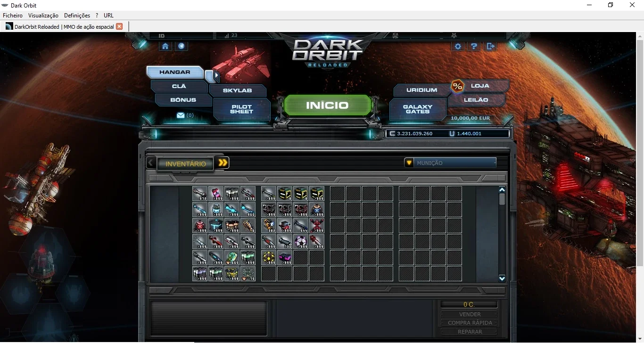Open the Pilot Sheet

click(x=241, y=109)
